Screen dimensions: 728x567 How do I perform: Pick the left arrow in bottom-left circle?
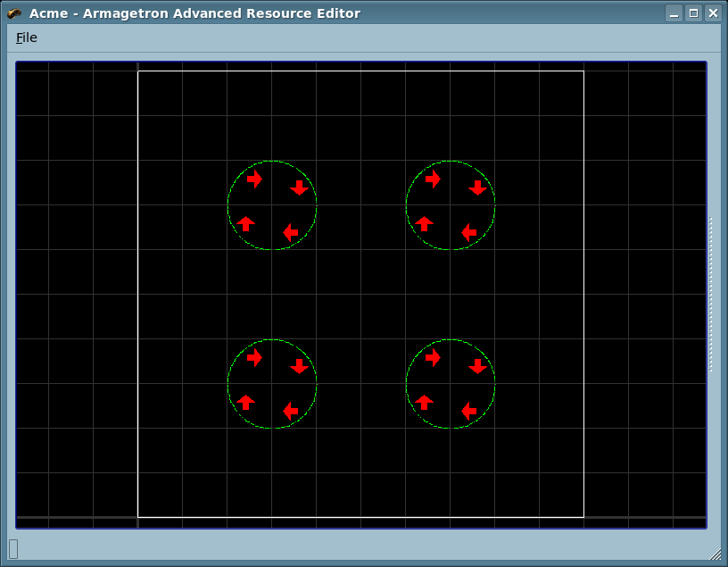(291, 411)
